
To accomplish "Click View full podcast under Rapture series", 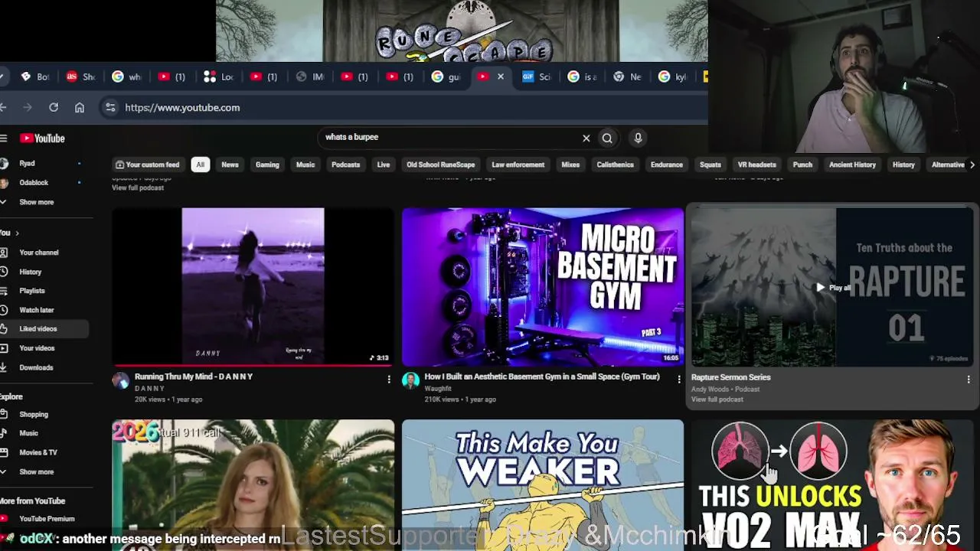I will tap(717, 399).
